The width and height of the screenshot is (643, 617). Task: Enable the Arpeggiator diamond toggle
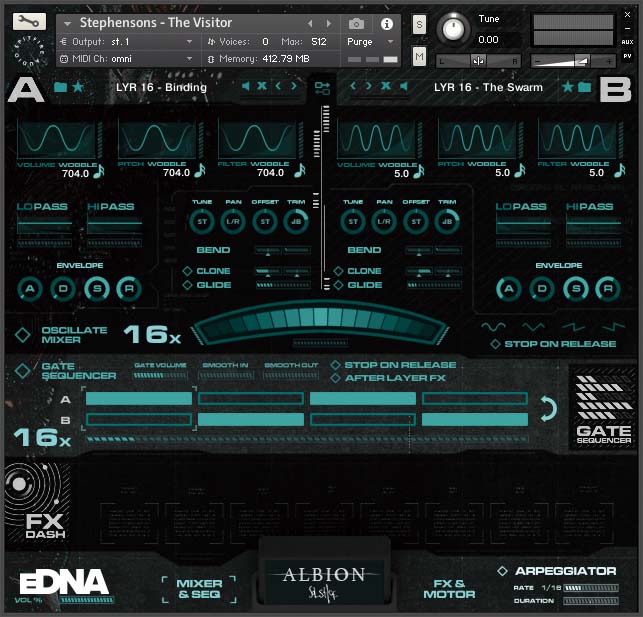pyautogui.click(x=502, y=571)
